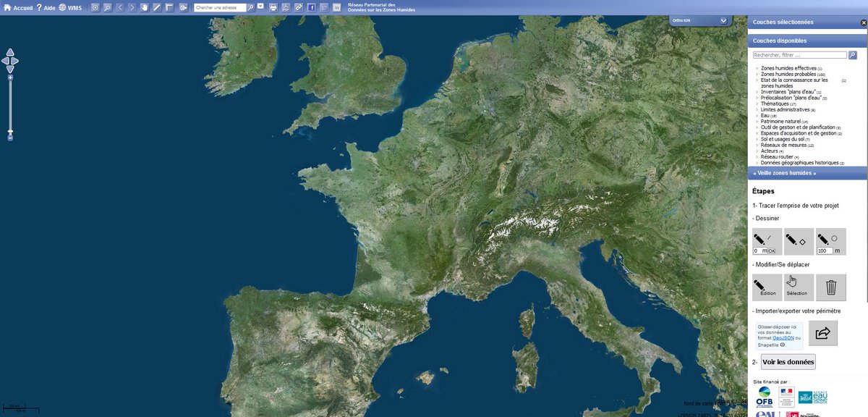Export the map as PDF

pos(286,7)
